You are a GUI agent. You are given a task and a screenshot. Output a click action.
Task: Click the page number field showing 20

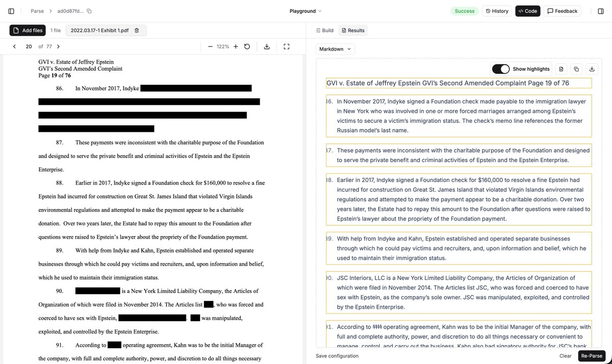(29, 46)
